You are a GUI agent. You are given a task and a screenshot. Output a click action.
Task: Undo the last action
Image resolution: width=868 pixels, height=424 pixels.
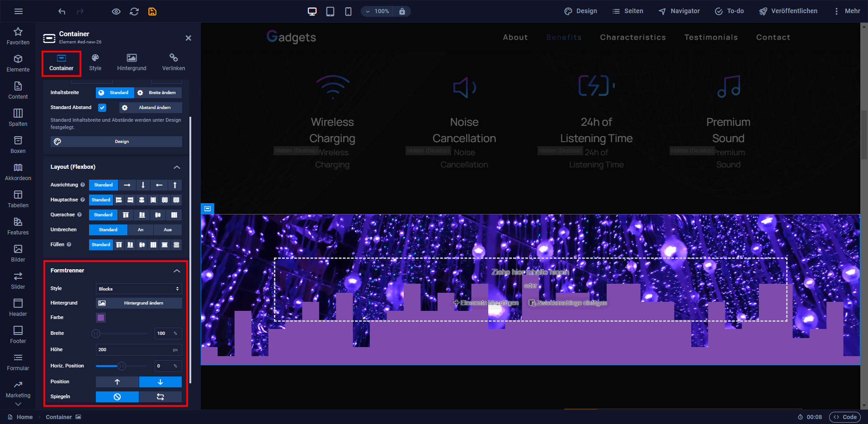click(x=62, y=11)
